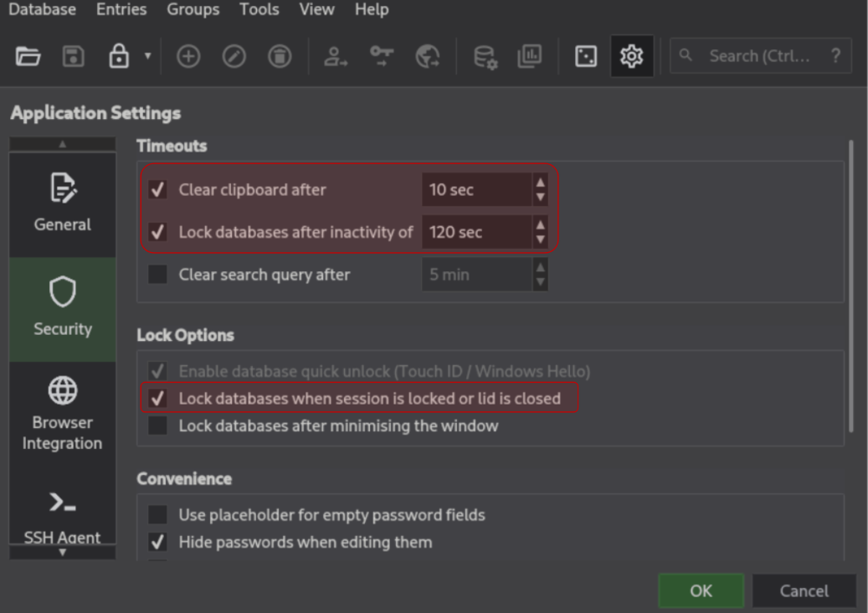This screenshot has height=613, width=868.
Task: Uncheck Clear clipboard after checkbox
Action: [x=157, y=189]
